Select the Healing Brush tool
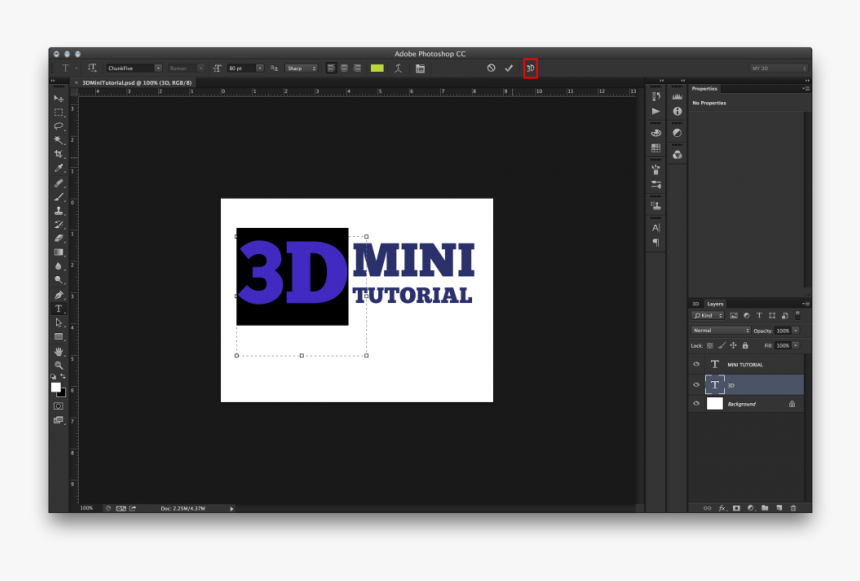The height and width of the screenshot is (581, 860). click(x=59, y=183)
